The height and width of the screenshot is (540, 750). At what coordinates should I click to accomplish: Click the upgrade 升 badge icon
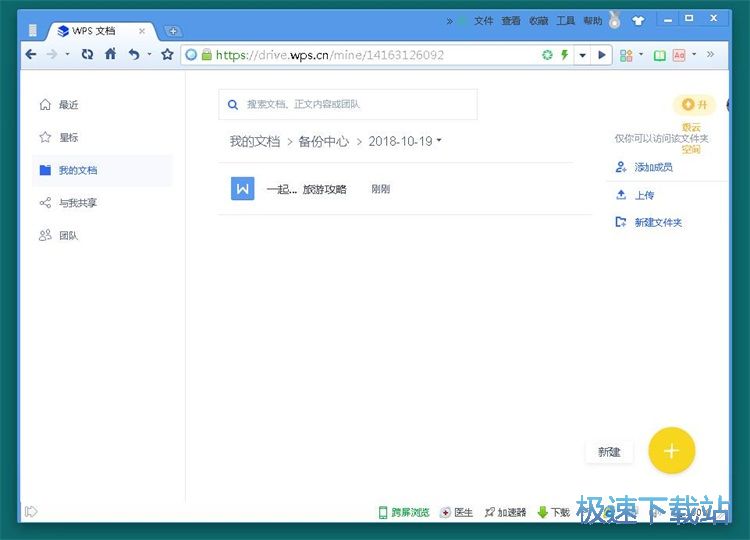695,104
